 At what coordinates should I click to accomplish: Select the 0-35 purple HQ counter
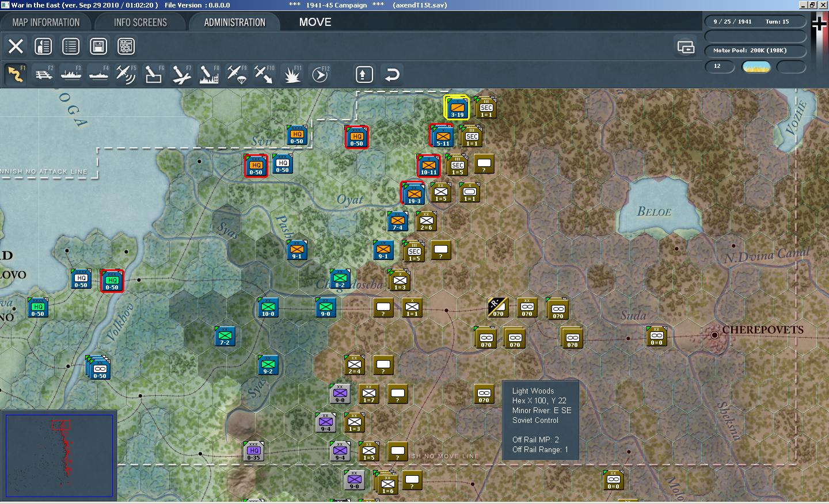[253, 451]
